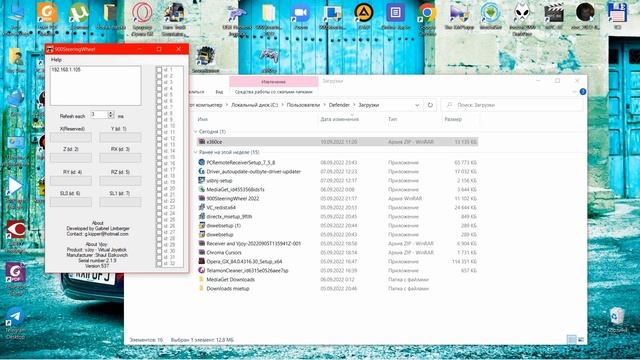Screen dimensions: 640x360
Task: Open the clapperboard video app desktop icon
Action: pos(554,13)
